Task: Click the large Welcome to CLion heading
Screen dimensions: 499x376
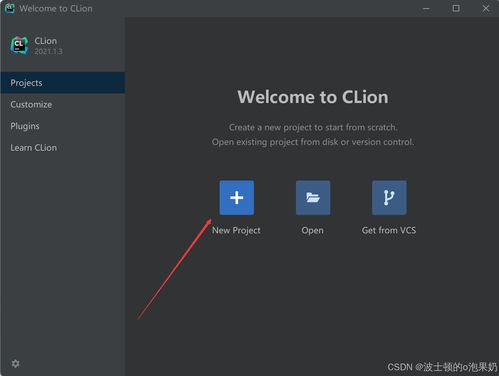Action: pos(313,97)
